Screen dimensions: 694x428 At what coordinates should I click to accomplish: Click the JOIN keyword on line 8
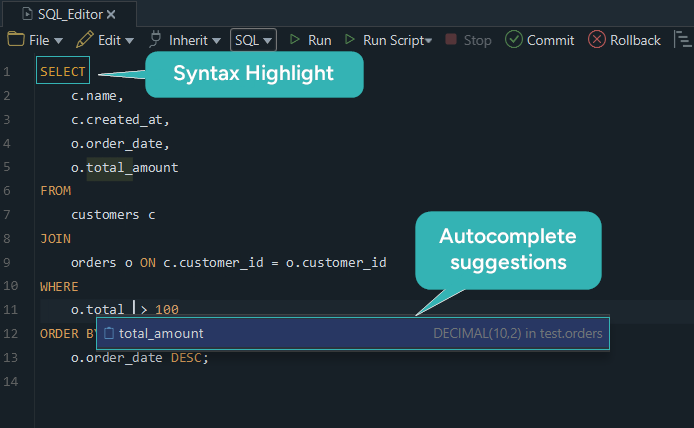point(55,239)
